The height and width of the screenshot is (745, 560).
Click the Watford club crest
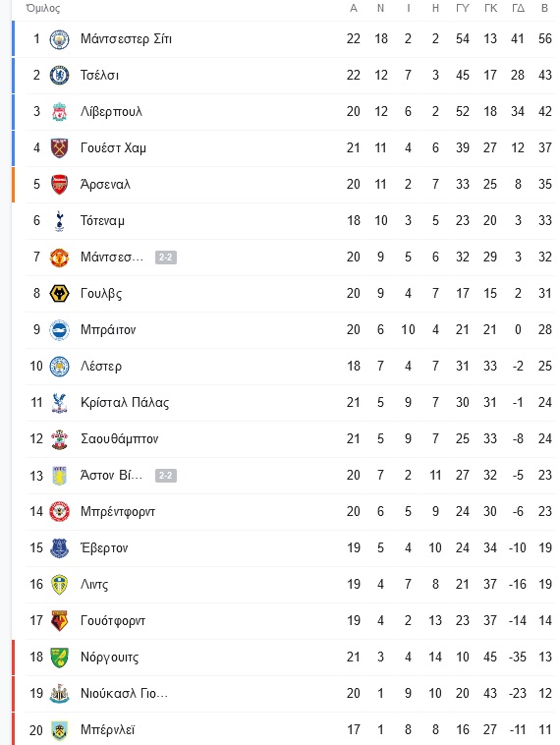[x=59, y=621]
